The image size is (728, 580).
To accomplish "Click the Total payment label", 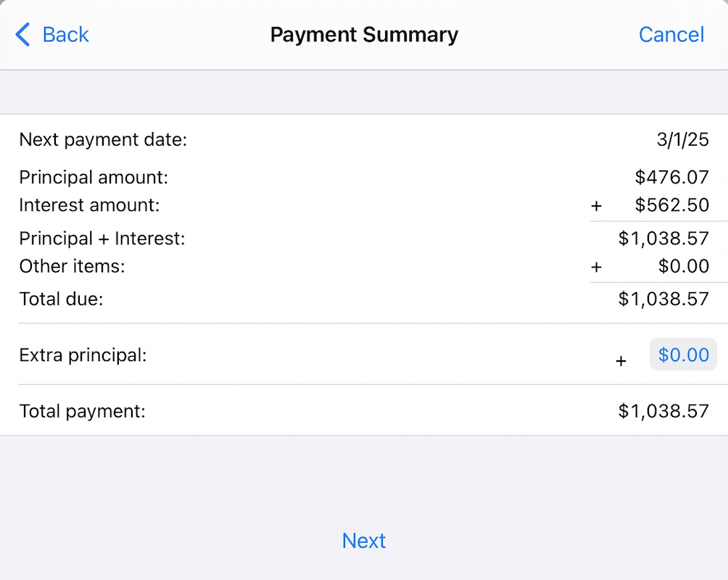I will click(82, 412).
